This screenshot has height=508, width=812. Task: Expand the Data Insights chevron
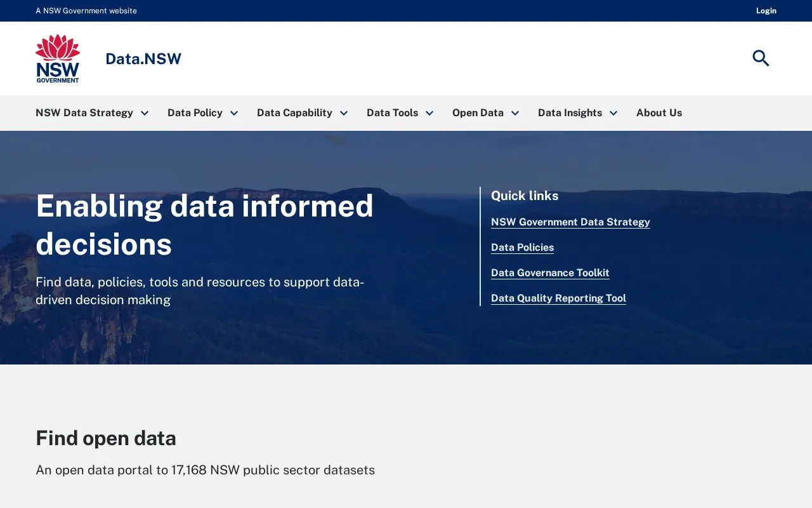tap(613, 113)
